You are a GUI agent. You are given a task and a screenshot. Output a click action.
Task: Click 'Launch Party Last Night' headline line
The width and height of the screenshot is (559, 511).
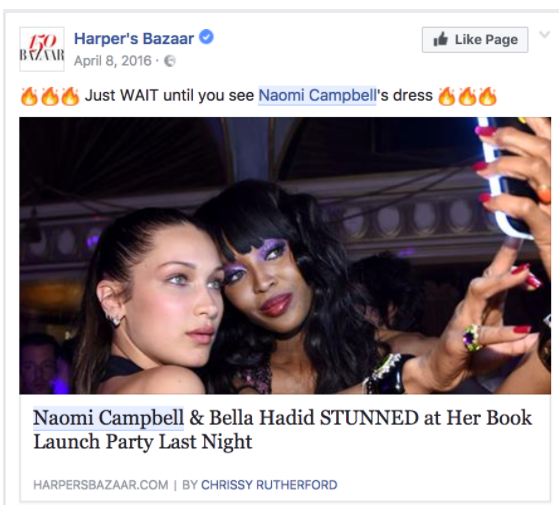(143, 441)
